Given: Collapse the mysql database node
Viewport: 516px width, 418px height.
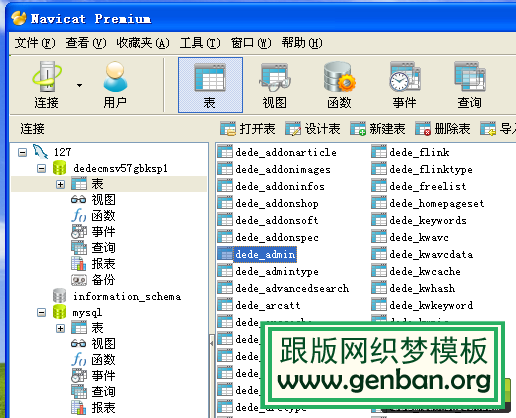Looking at the screenshot, I should (x=41, y=312).
